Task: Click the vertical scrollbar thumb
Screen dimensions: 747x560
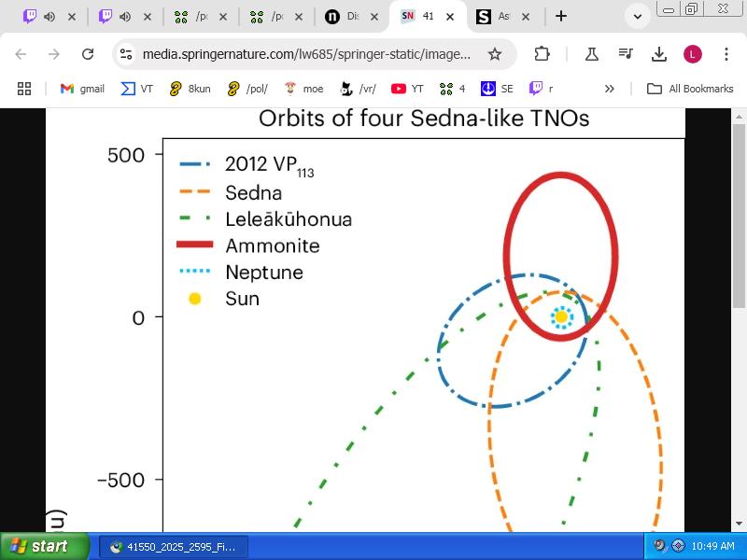Action: [x=739, y=217]
